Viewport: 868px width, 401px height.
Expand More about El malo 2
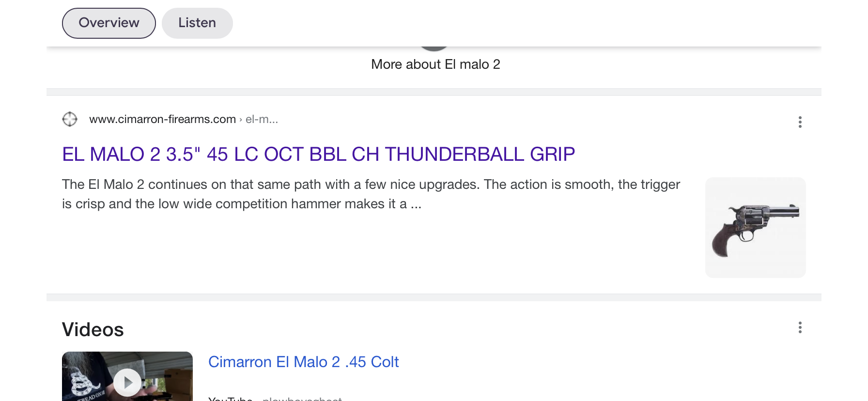pyautogui.click(x=435, y=64)
